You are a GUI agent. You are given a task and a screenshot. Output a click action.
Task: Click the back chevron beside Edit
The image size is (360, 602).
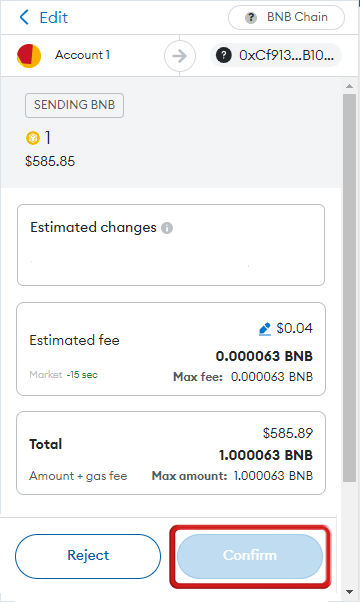point(24,17)
